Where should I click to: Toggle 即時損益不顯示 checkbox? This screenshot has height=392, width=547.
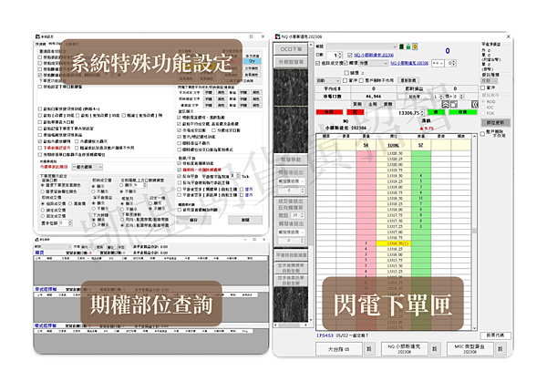tap(179, 143)
